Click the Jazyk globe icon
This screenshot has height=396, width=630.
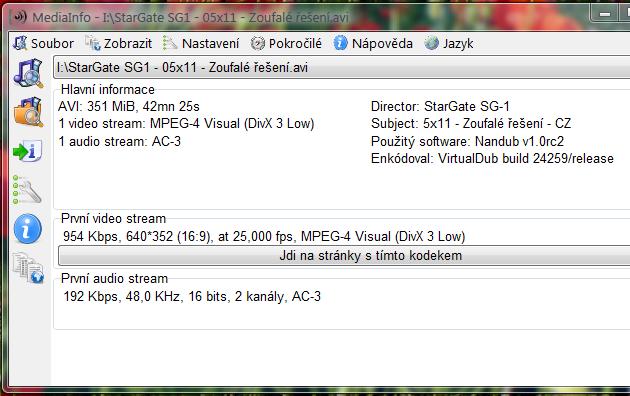pos(432,43)
